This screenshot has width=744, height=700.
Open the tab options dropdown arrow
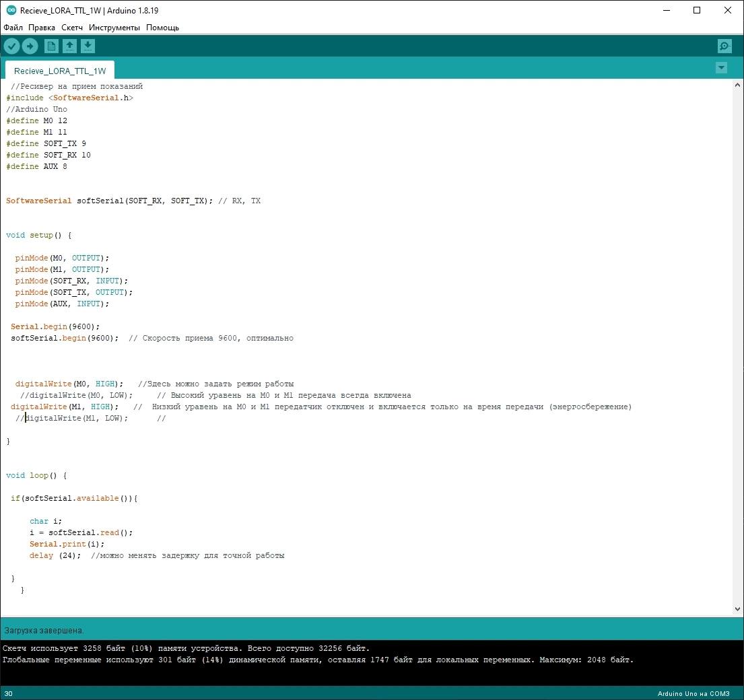point(721,68)
